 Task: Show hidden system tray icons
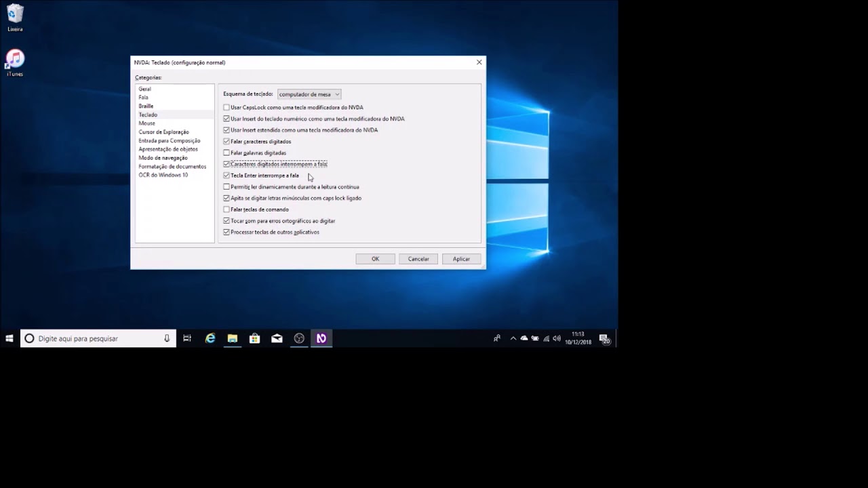point(513,338)
